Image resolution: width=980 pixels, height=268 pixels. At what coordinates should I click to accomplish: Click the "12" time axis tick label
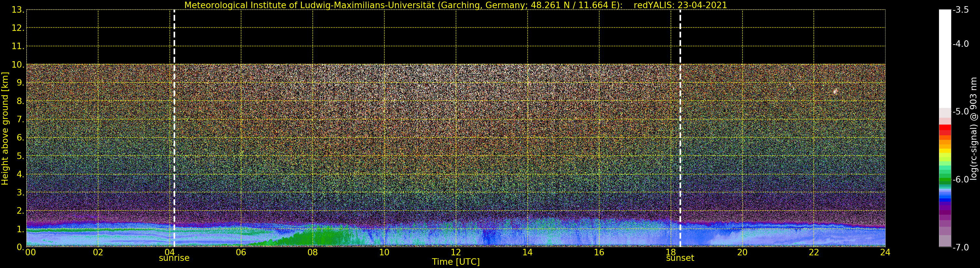(456, 252)
